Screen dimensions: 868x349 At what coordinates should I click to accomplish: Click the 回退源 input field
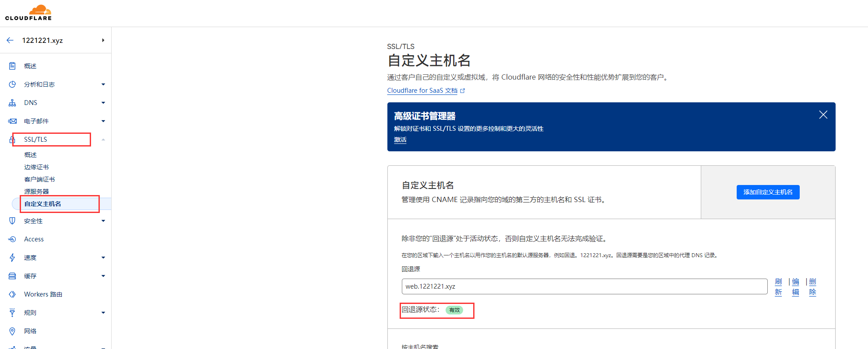pos(584,286)
